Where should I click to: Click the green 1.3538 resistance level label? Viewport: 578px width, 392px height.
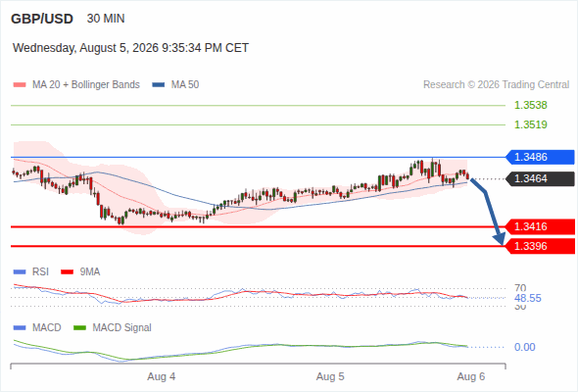click(531, 105)
